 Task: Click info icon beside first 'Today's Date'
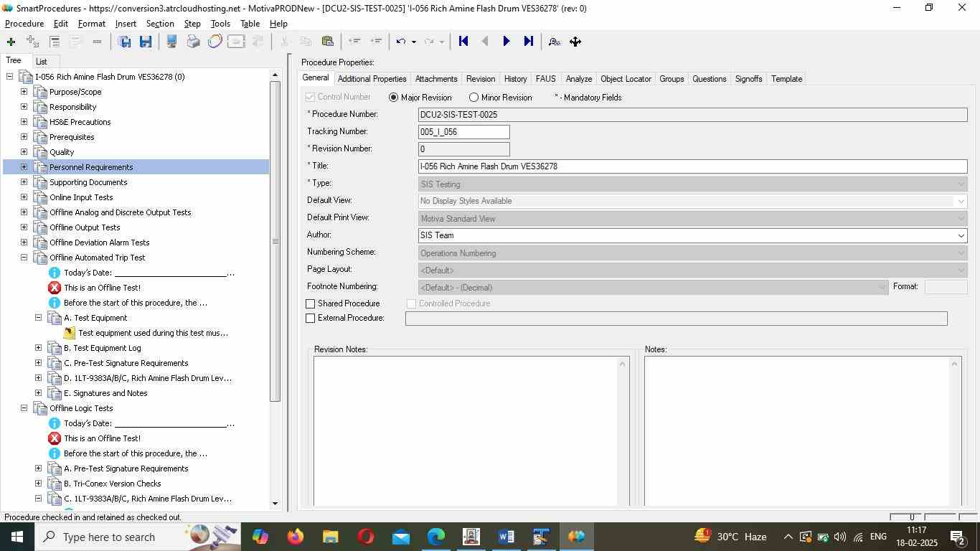[54, 273]
